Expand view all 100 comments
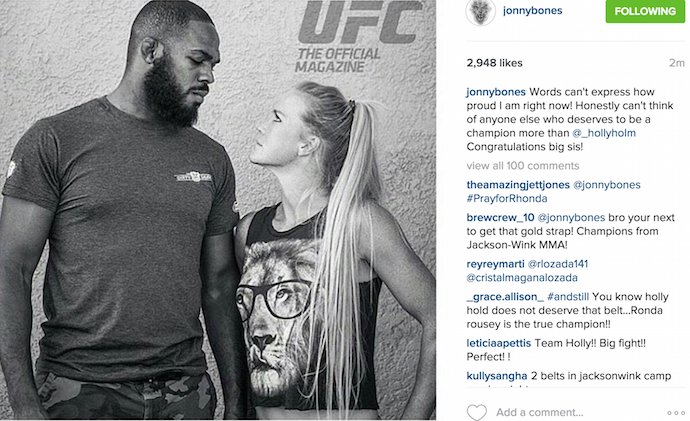 pos(523,166)
